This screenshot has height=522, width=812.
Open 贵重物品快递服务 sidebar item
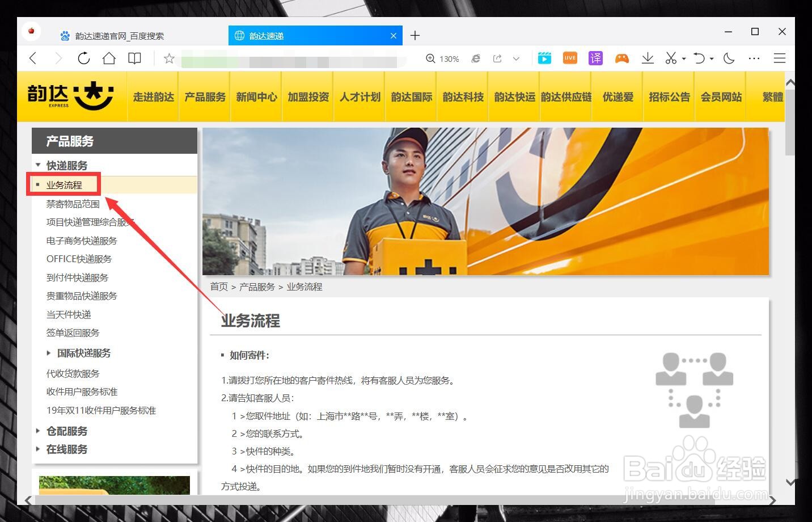pyautogui.click(x=82, y=296)
